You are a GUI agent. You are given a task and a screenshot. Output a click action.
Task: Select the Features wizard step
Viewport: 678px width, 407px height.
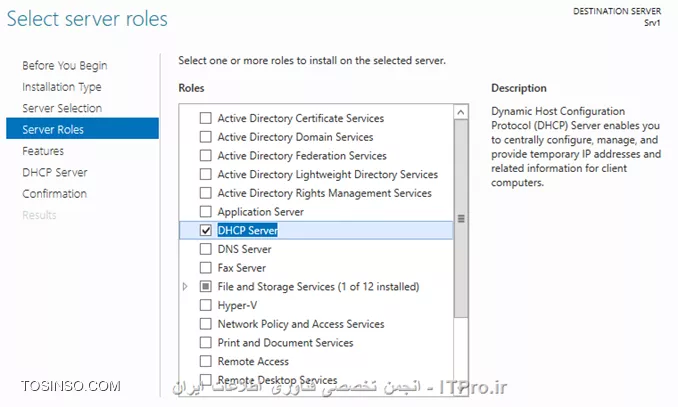click(43, 151)
